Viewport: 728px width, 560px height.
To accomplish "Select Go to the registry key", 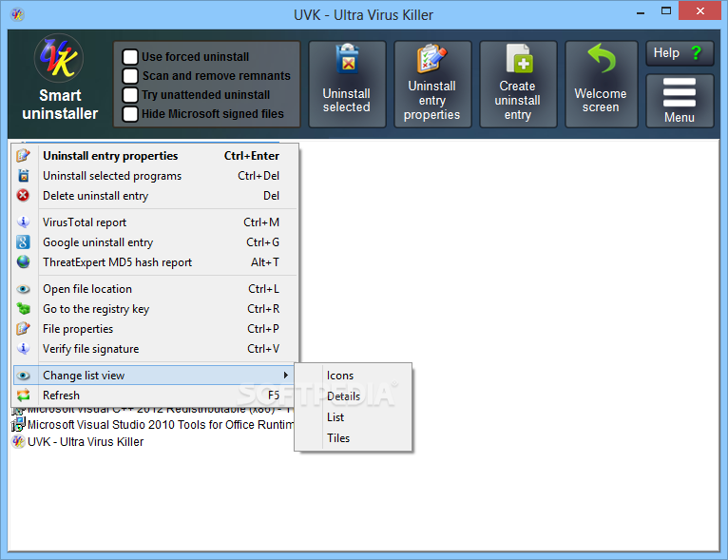I will [x=154, y=309].
